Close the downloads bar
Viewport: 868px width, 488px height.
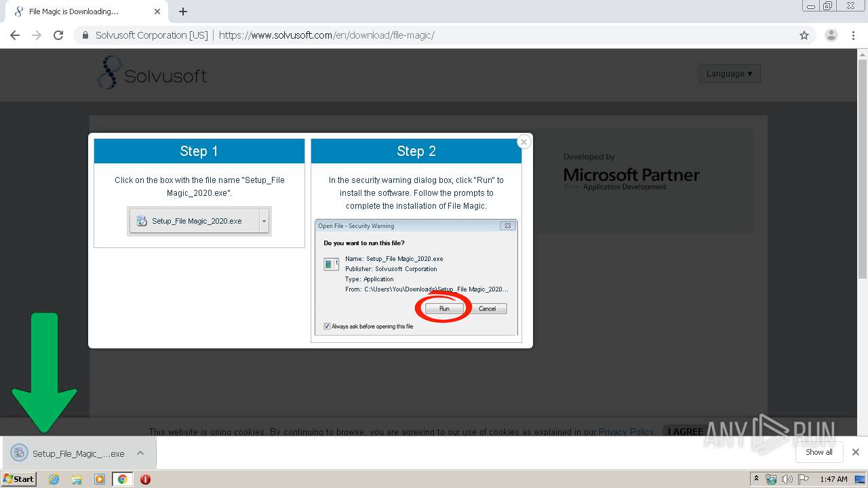pos(856,452)
